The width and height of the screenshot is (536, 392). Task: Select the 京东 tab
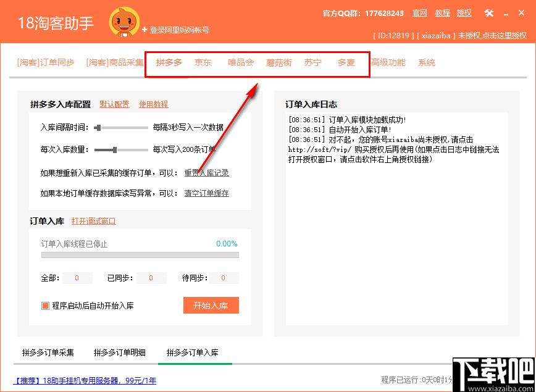pos(203,62)
